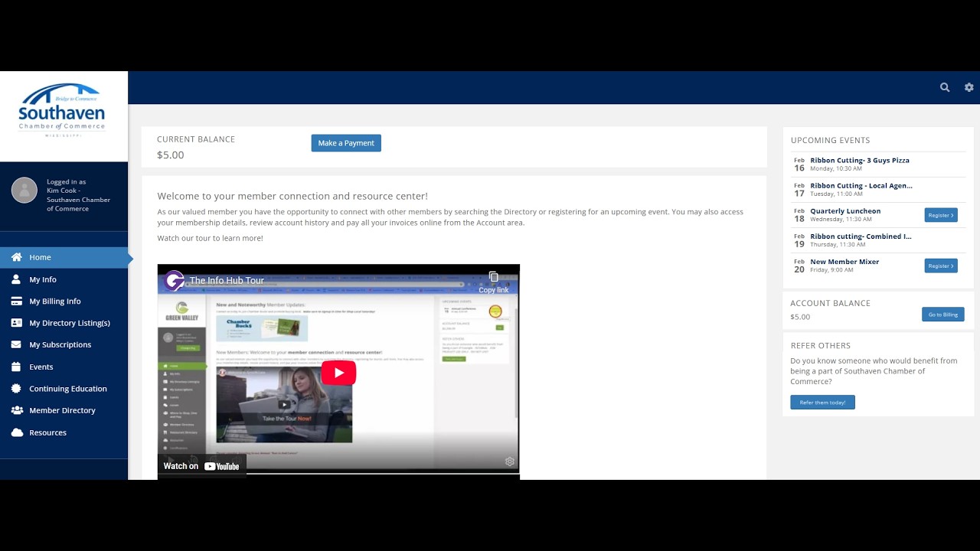This screenshot has width=980, height=551.
Task: Click the Home house icon
Action: [x=17, y=257]
